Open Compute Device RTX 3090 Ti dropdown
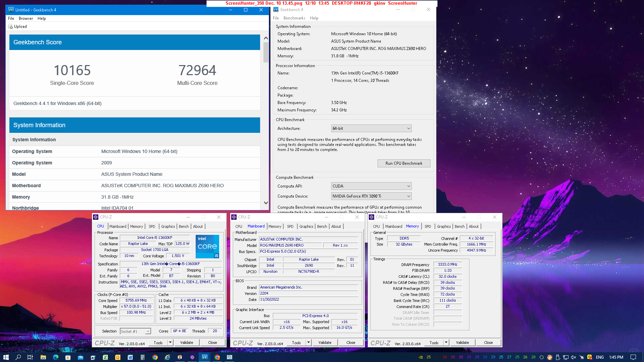This screenshot has width=644, height=362. click(371, 196)
